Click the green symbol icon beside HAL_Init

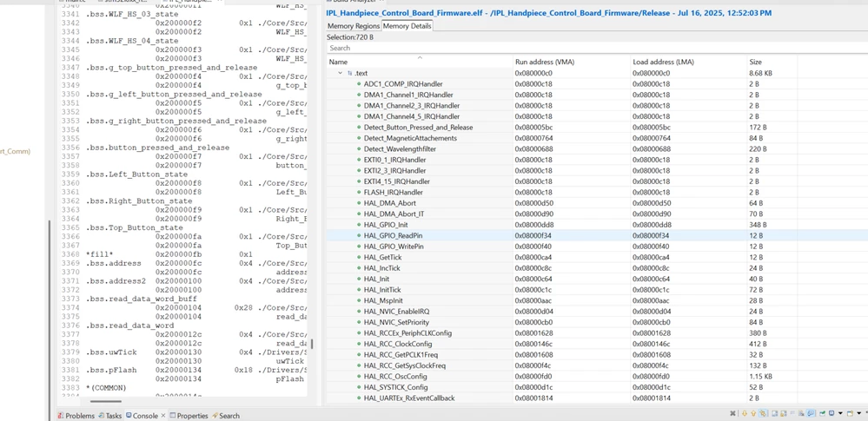coord(358,279)
